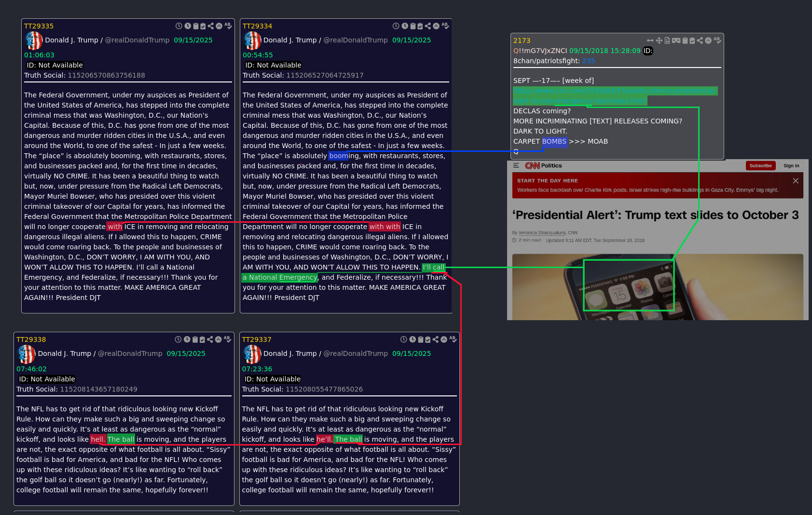Viewport: 812px width, 515px height.
Task: Click Truth Social number 115206527064725917
Action: click(x=325, y=75)
